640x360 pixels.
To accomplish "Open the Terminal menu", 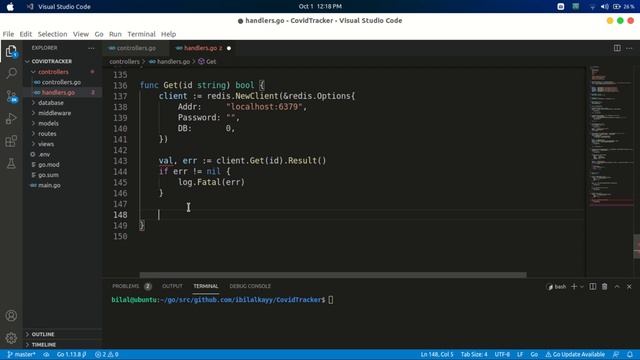I will coord(141,34).
